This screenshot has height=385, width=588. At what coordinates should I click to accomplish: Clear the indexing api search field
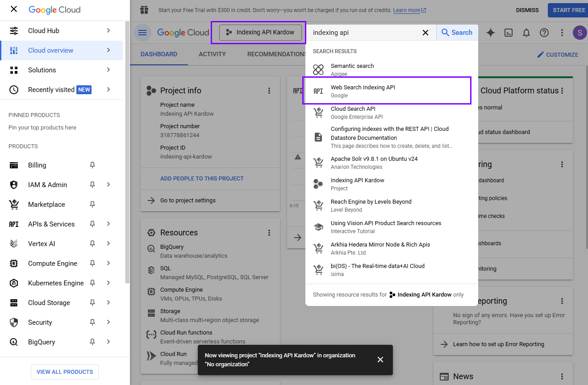point(425,32)
